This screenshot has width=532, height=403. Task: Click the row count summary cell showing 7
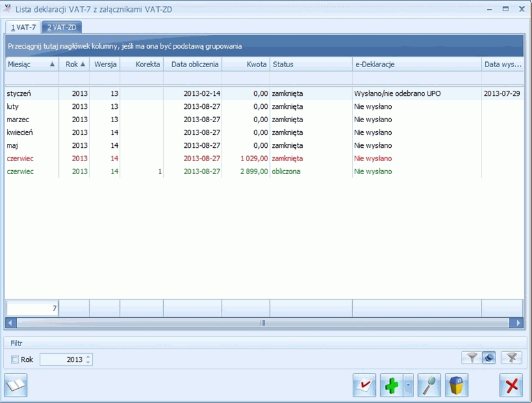point(33,308)
